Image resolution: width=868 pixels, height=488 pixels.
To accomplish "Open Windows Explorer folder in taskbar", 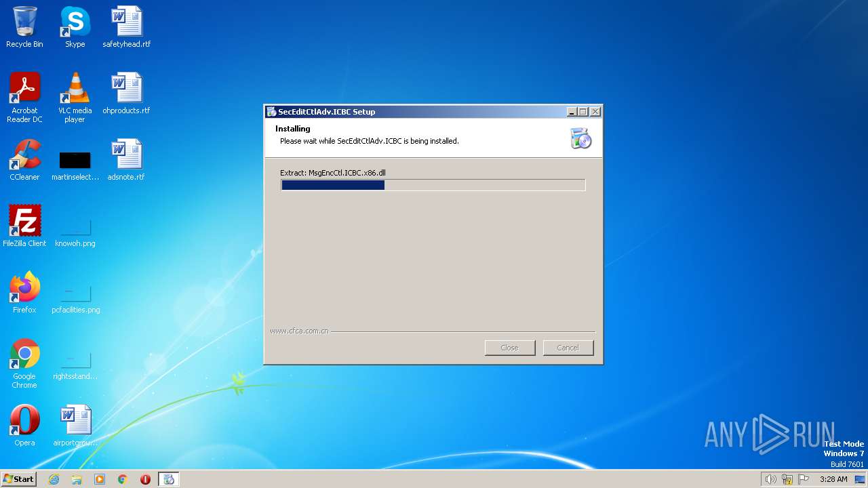I will click(x=77, y=479).
